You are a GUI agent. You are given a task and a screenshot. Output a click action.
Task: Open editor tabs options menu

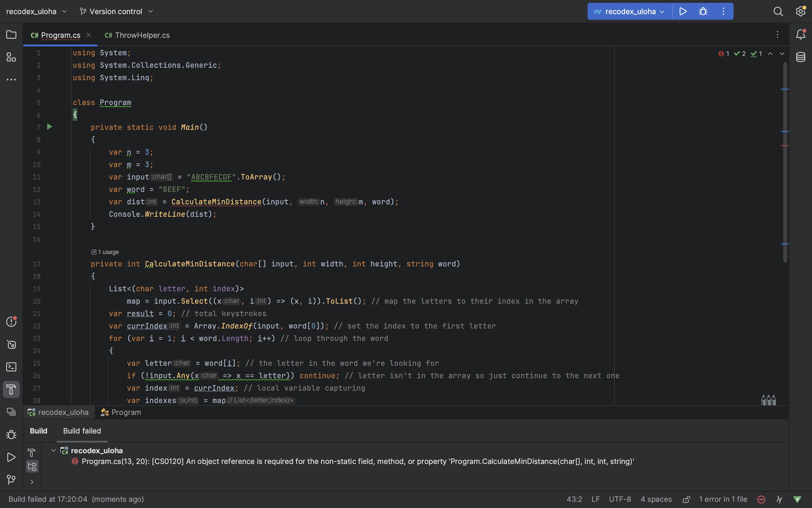777,34
